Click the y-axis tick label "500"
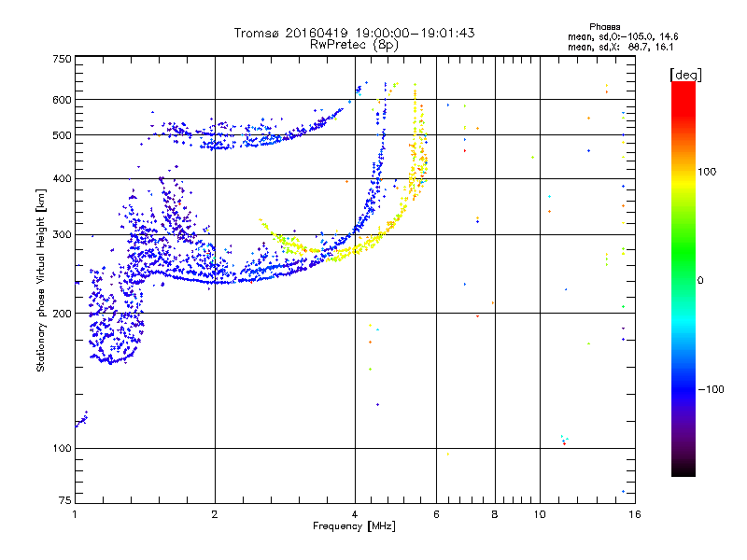Image resolution: width=747 pixels, height=560 pixels. coord(62,135)
